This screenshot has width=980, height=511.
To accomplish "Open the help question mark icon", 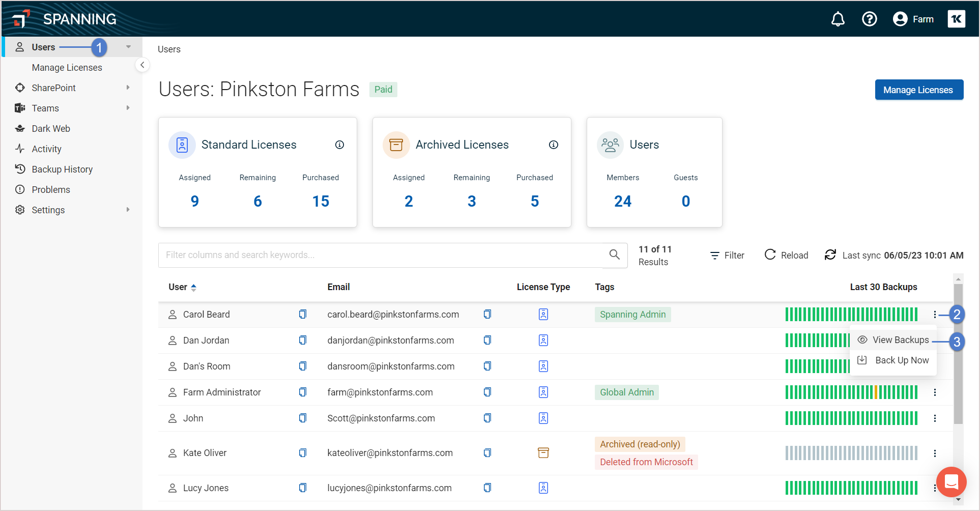I will click(x=869, y=19).
